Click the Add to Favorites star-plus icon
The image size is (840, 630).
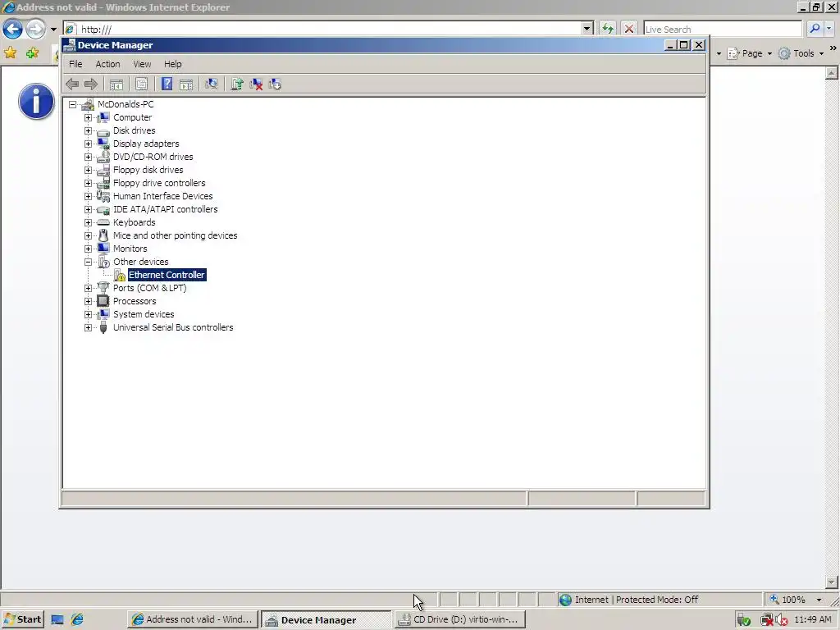click(32, 52)
